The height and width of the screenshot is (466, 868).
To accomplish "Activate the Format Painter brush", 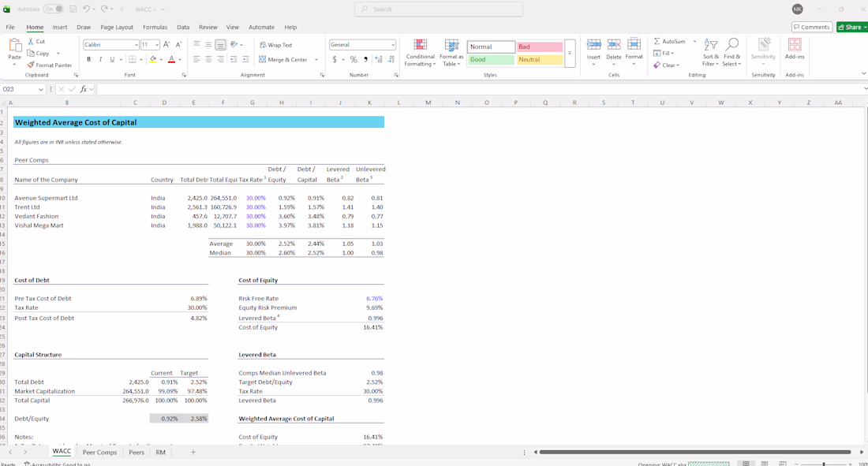I will pos(31,65).
